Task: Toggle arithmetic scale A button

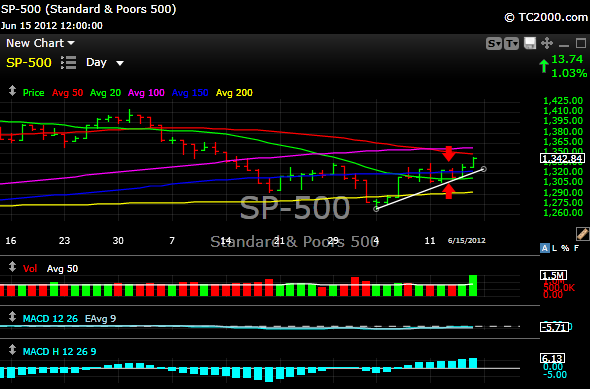Action: (x=544, y=248)
